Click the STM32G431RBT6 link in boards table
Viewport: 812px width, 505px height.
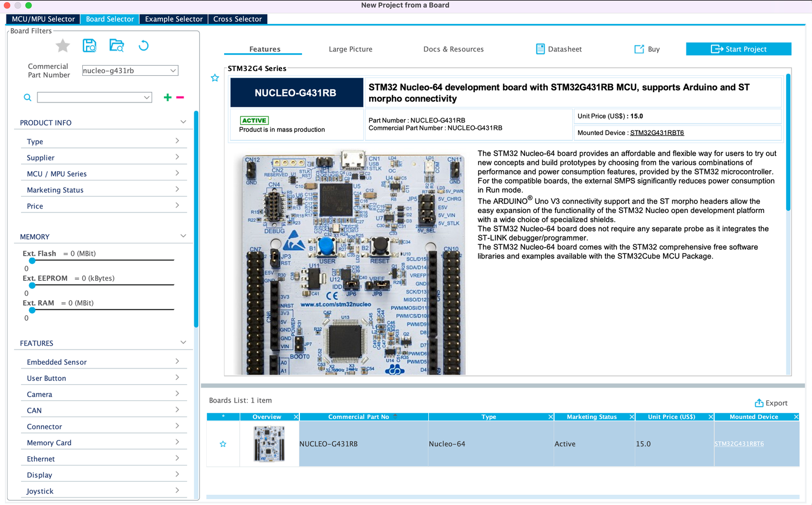coord(739,444)
